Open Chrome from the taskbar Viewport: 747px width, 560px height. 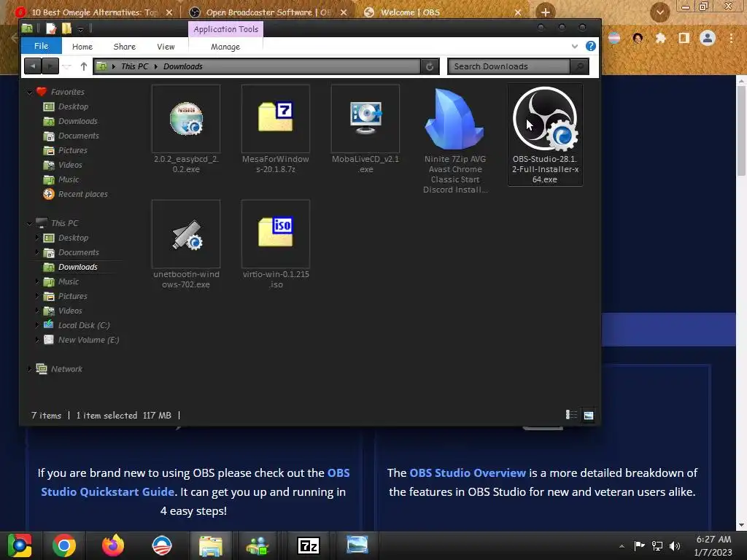[64, 545]
